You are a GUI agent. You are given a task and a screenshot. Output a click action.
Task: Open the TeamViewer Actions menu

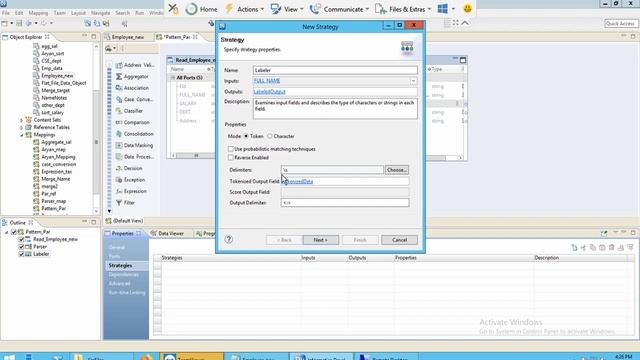coord(244,9)
